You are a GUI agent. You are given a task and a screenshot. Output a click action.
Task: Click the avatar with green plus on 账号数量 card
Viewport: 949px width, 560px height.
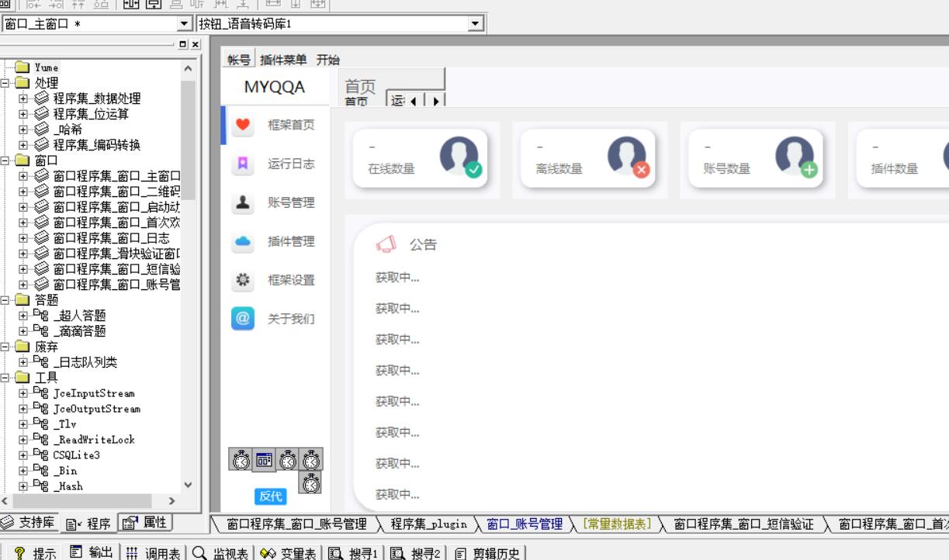(795, 157)
